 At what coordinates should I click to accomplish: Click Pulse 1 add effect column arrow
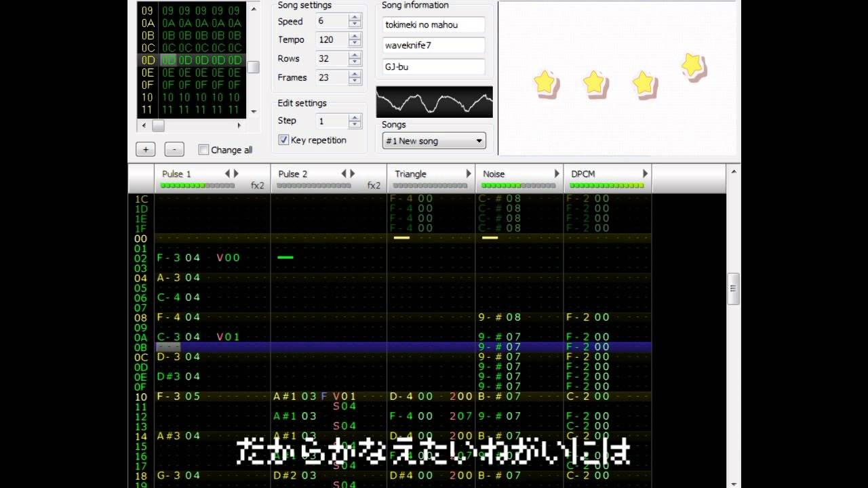236,174
